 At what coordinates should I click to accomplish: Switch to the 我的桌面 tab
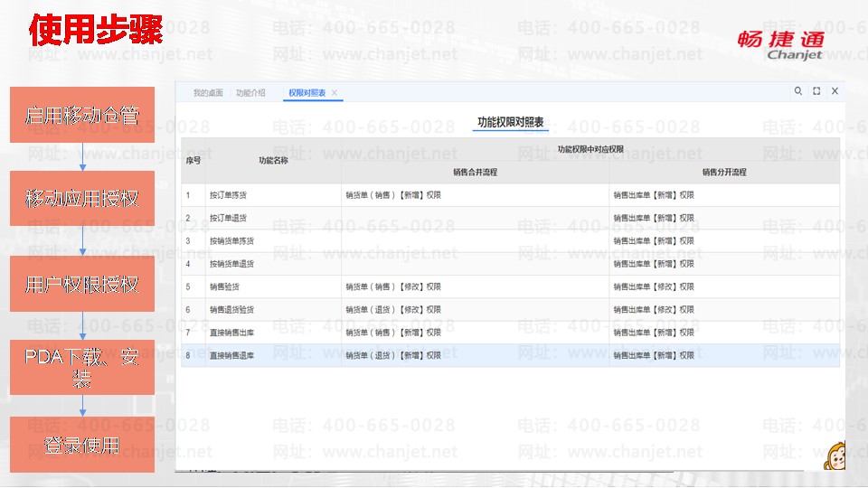tap(208, 93)
